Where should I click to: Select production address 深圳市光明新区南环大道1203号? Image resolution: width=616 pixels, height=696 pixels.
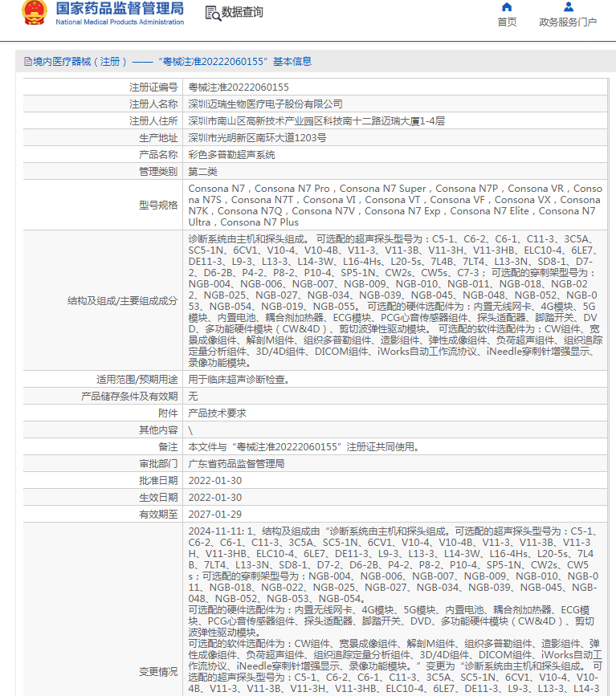point(257,138)
